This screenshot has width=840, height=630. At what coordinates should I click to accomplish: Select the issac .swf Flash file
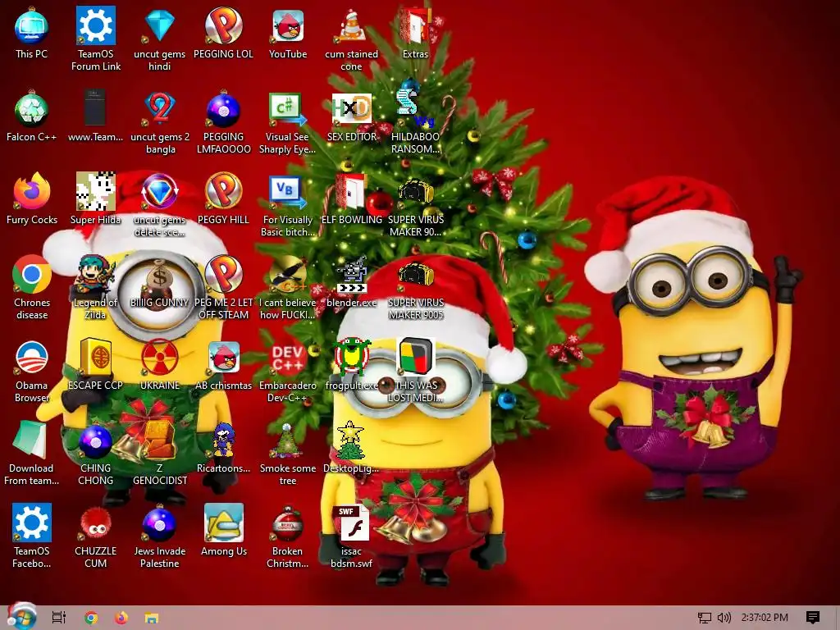pyautogui.click(x=351, y=536)
